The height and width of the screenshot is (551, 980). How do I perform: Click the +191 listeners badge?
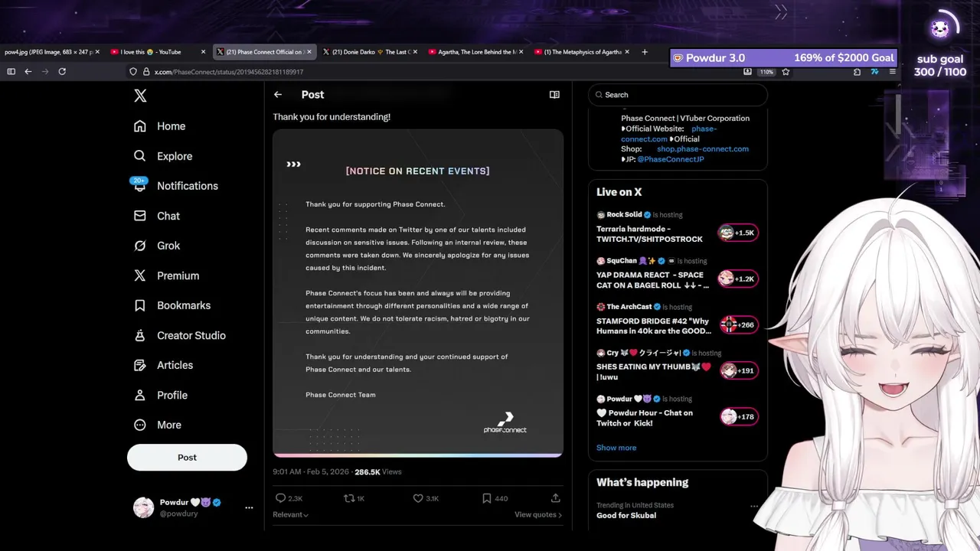pyautogui.click(x=738, y=370)
